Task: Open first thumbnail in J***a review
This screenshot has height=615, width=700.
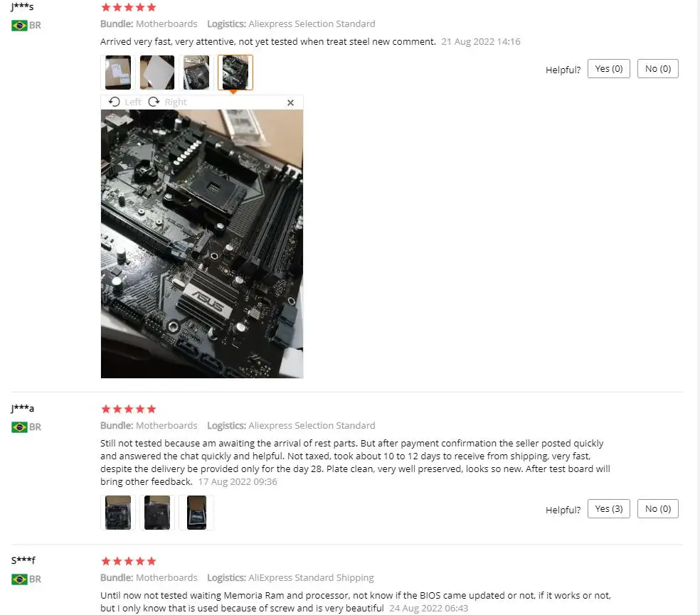Action: 118,513
